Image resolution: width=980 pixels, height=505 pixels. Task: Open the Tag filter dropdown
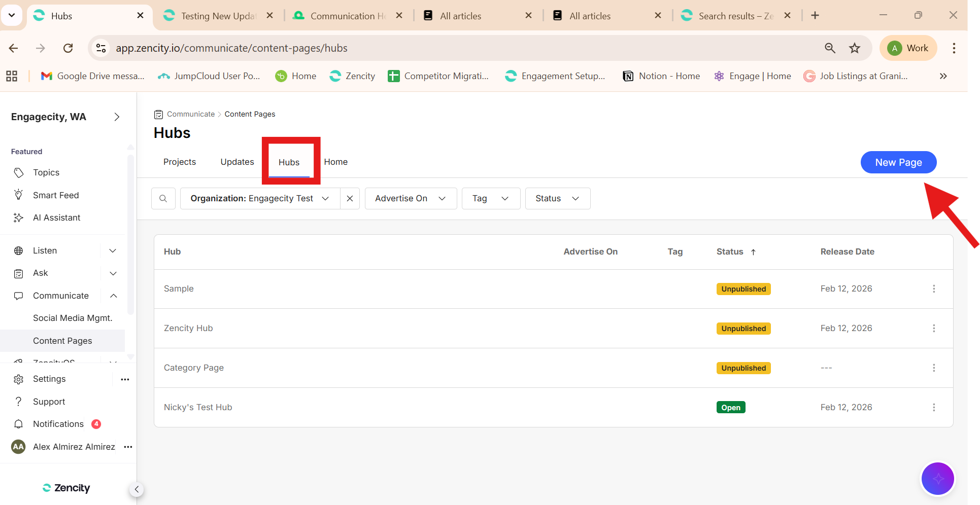pos(490,198)
